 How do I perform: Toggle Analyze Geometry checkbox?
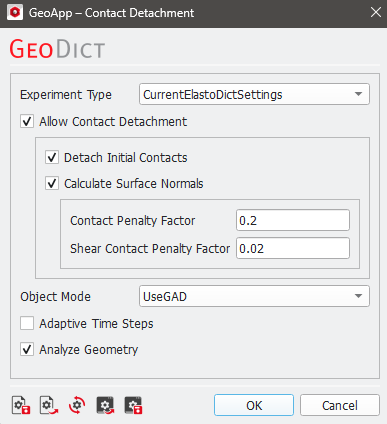coord(27,349)
